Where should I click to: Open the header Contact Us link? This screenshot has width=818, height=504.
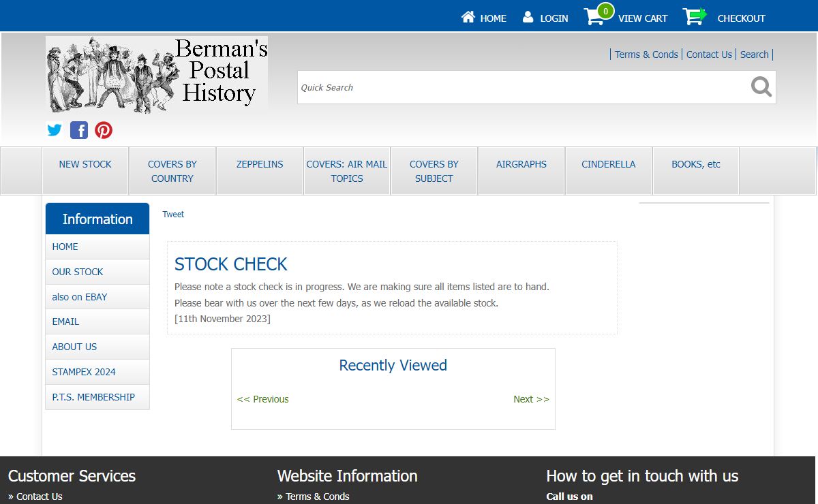[x=709, y=54]
